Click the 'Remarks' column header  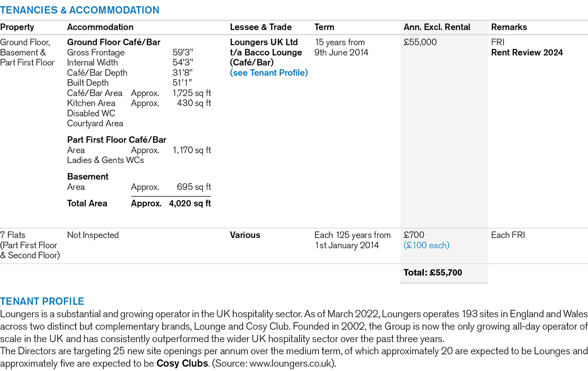509,27
